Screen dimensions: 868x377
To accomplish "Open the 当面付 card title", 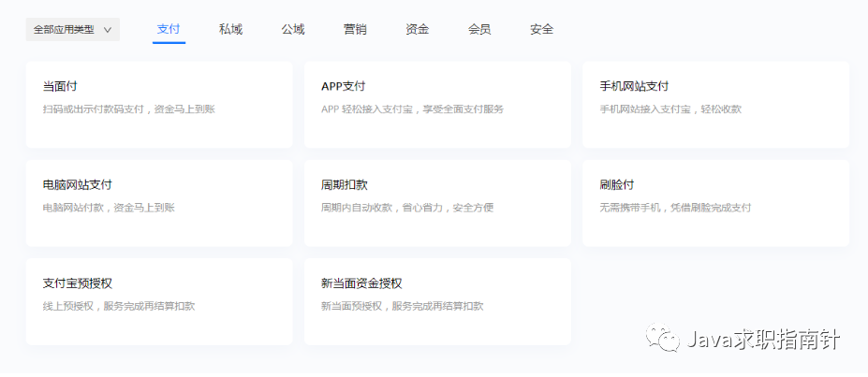I will tap(60, 86).
